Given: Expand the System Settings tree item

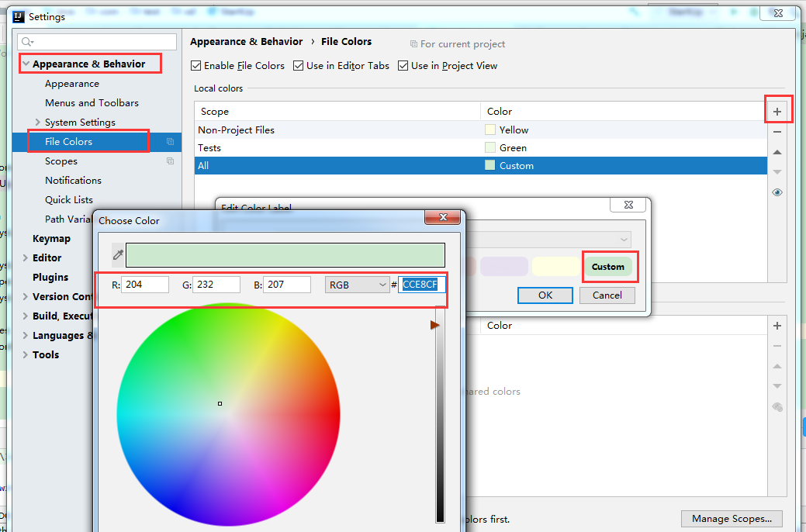Looking at the screenshot, I should point(37,122).
